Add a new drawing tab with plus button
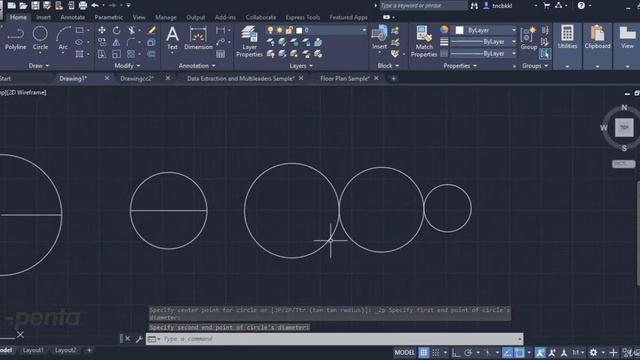 (393, 78)
